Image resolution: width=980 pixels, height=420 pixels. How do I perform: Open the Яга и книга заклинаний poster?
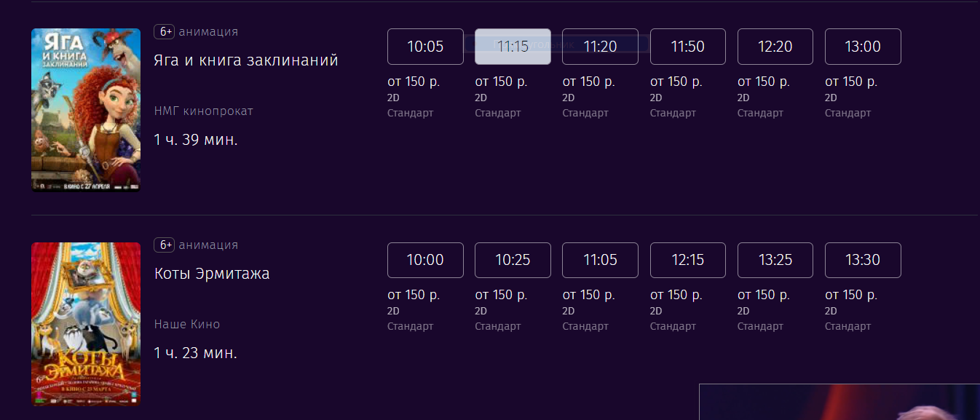86,110
